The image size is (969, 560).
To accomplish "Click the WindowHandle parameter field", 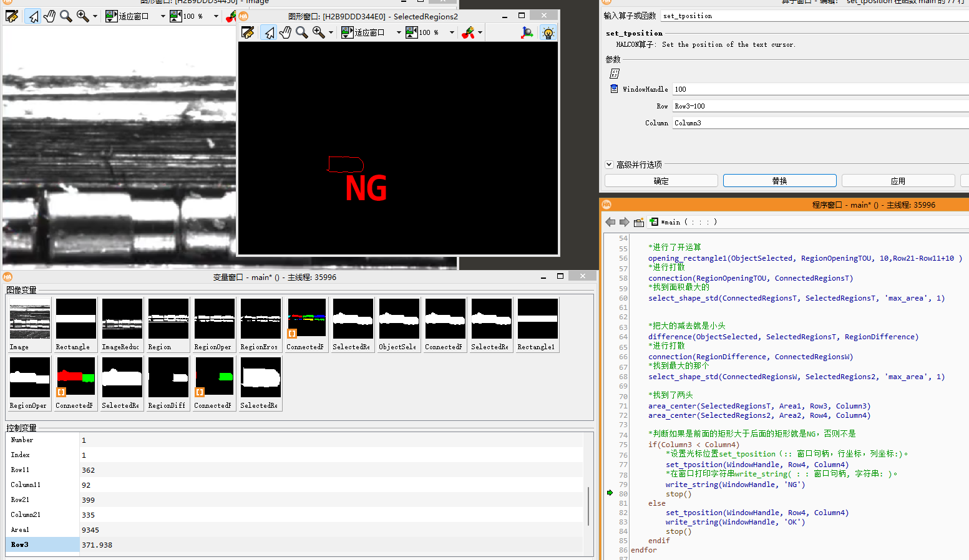I will (820, 89).
